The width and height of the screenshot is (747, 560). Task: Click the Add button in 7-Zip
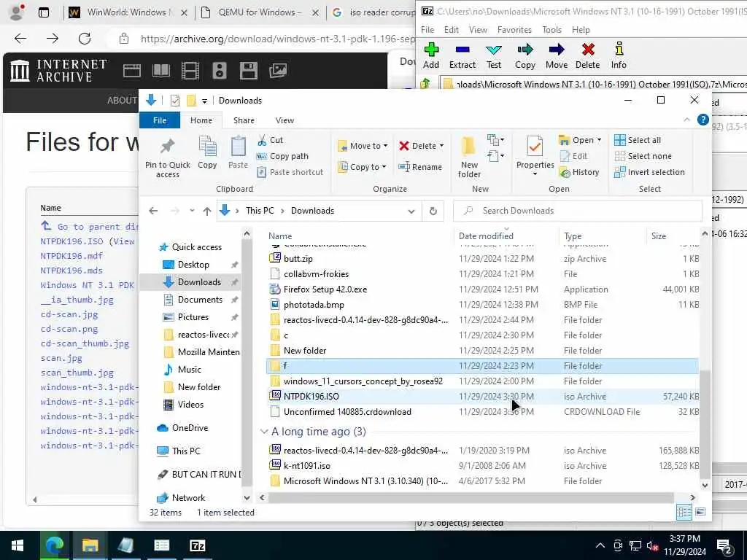(x=430, y=55)
